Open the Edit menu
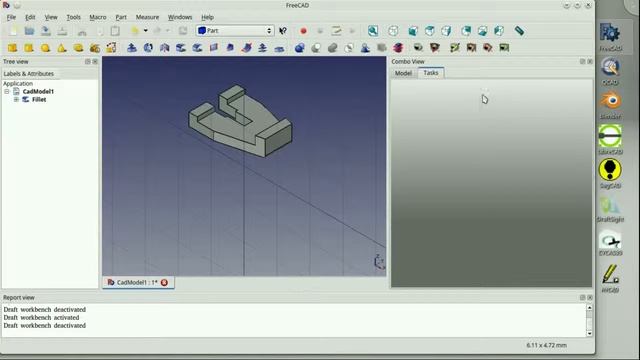 pyautogui.click(x=30, y=17)
